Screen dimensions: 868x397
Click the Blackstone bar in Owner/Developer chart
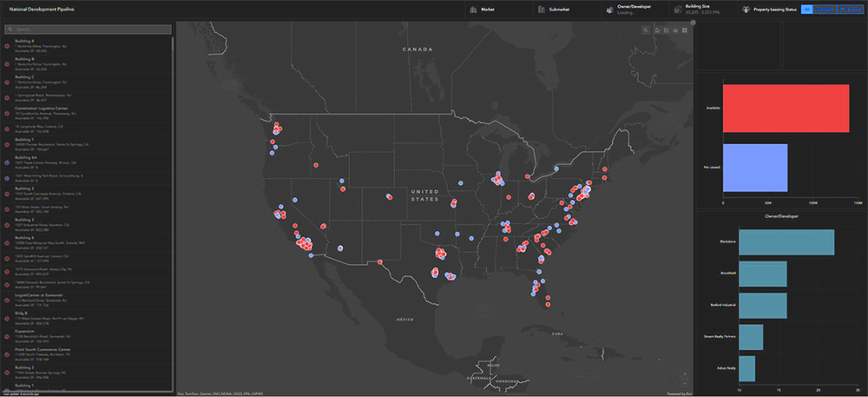[x=786, y=242]
